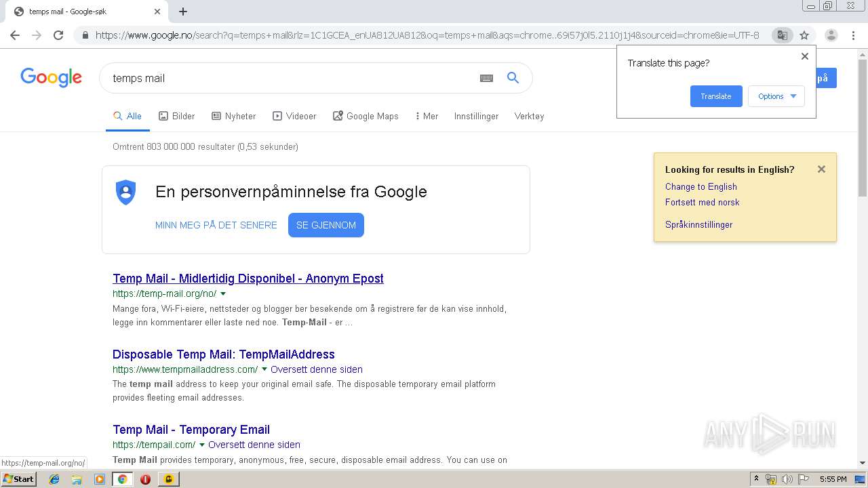Open the Windows Start button
868x488 pixels.
tap(19, 479)
